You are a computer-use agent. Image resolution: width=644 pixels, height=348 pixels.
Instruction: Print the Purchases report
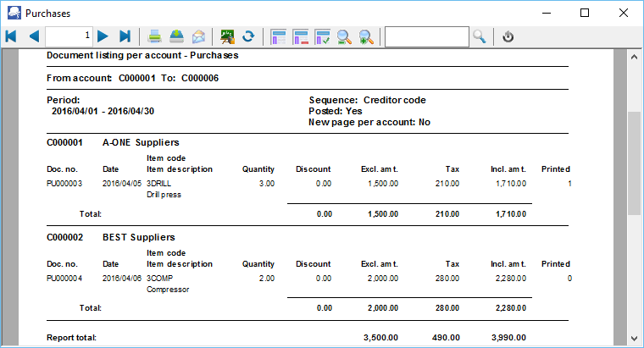click(155, 36)
